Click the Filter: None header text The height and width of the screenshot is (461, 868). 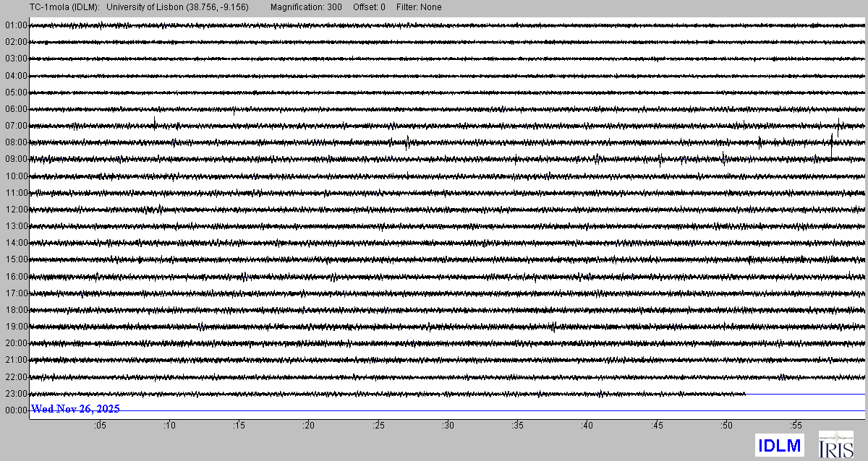click(x=419, y=7)
